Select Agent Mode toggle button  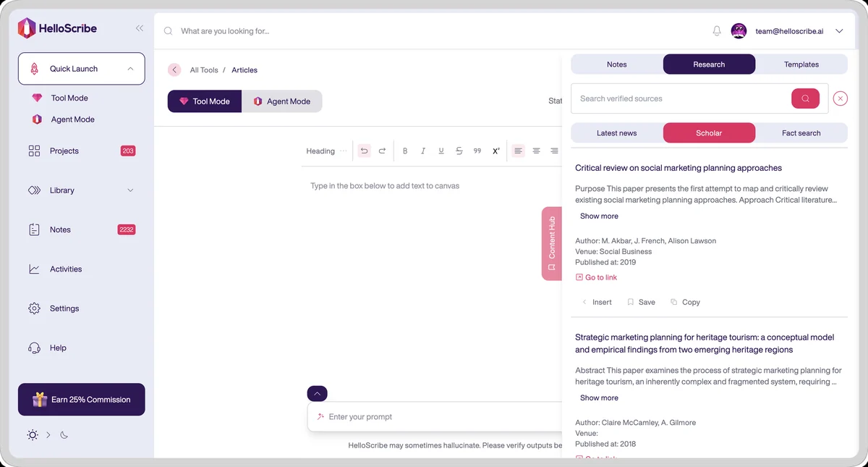(x=282, y=101)
